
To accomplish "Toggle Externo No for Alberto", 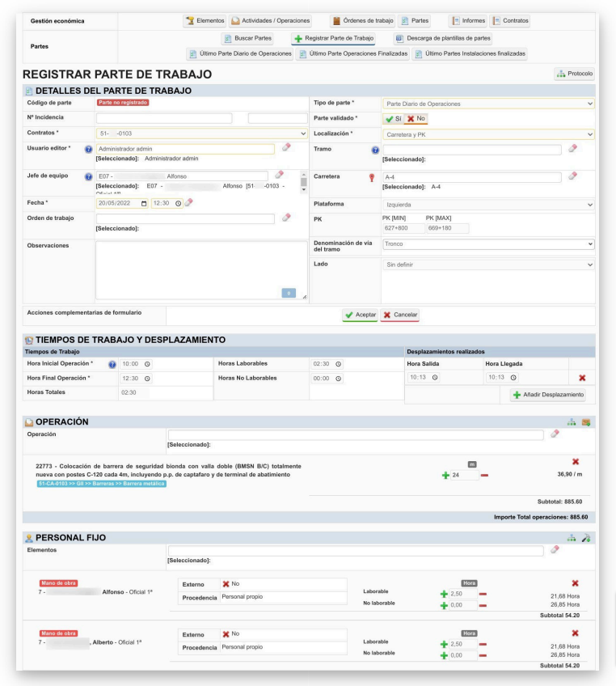I will pyautogui.click(x=231, y=634).
